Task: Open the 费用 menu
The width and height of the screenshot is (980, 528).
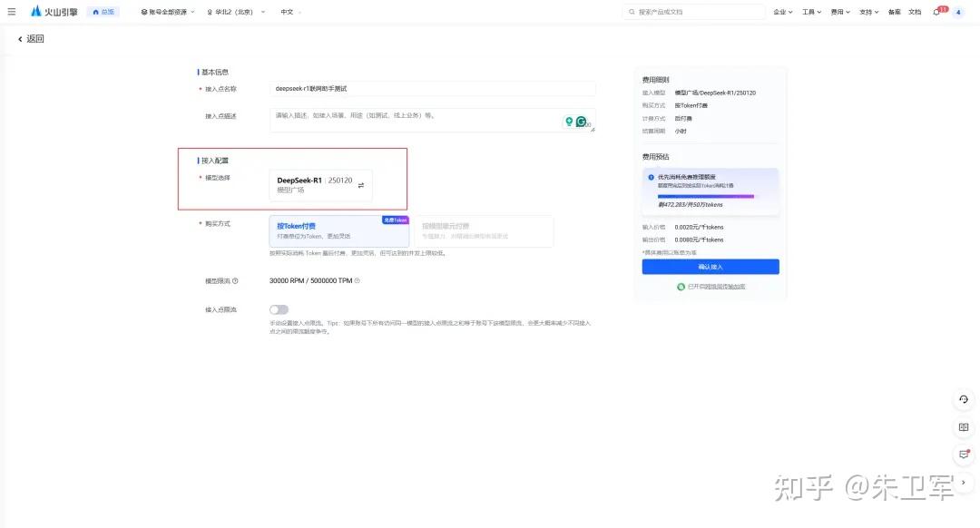Action: tap(840, 12)
